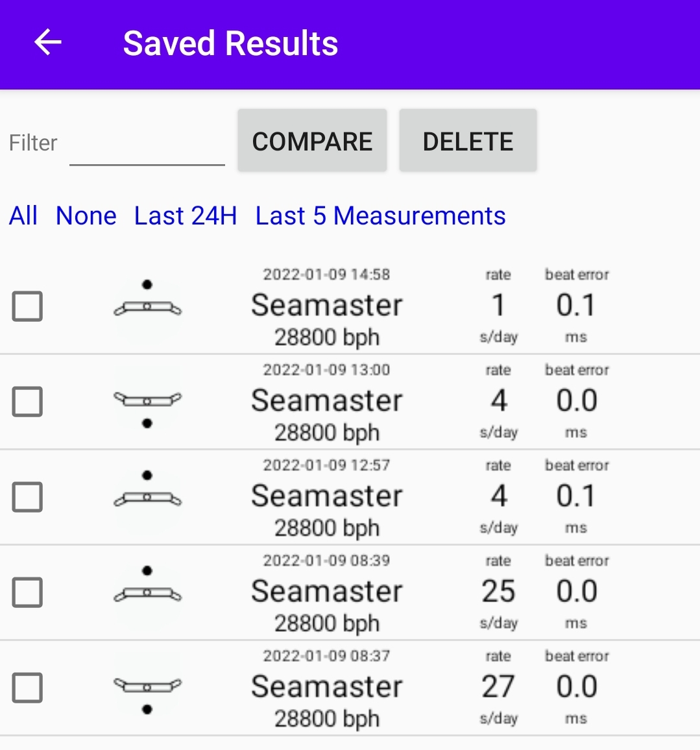Select results from Last 24H
The image size is (700, 750).
(x=186, y=216)
